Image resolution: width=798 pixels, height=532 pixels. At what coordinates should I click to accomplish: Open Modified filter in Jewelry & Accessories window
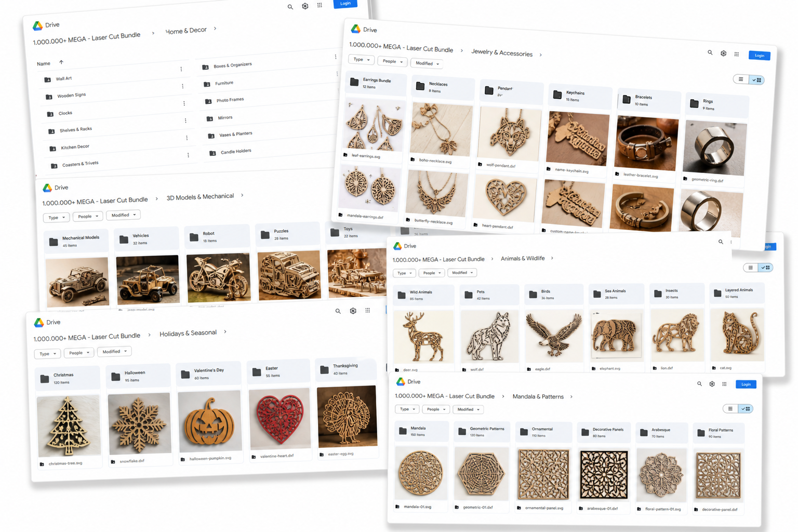click(x=428, y=63)
